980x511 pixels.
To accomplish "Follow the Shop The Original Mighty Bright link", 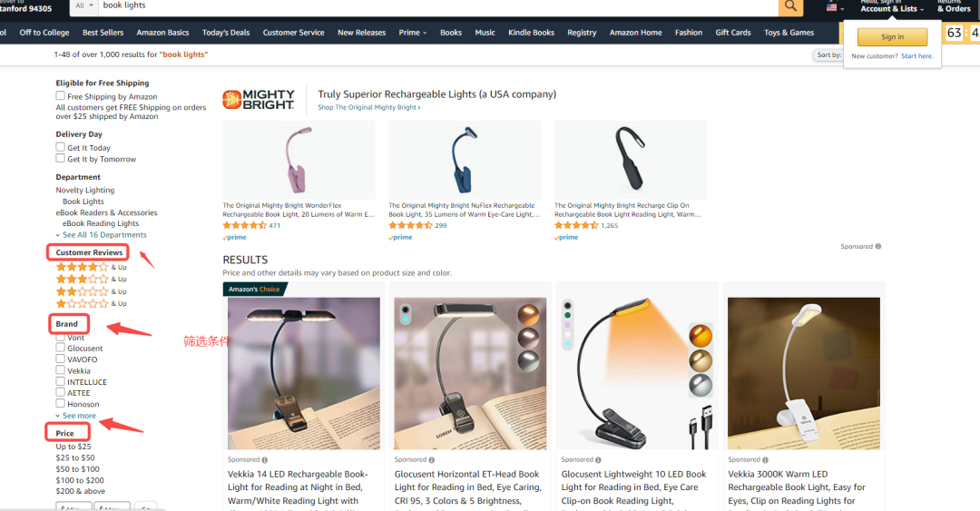I will 368,108.
